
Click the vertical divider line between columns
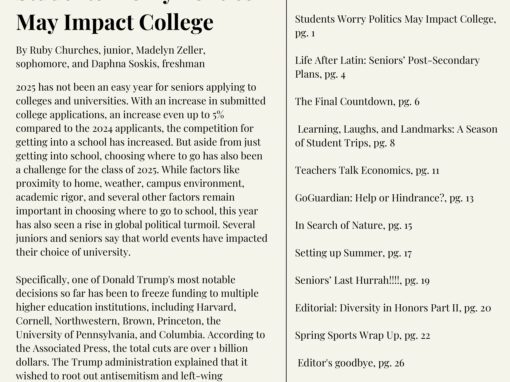[286, 191]
